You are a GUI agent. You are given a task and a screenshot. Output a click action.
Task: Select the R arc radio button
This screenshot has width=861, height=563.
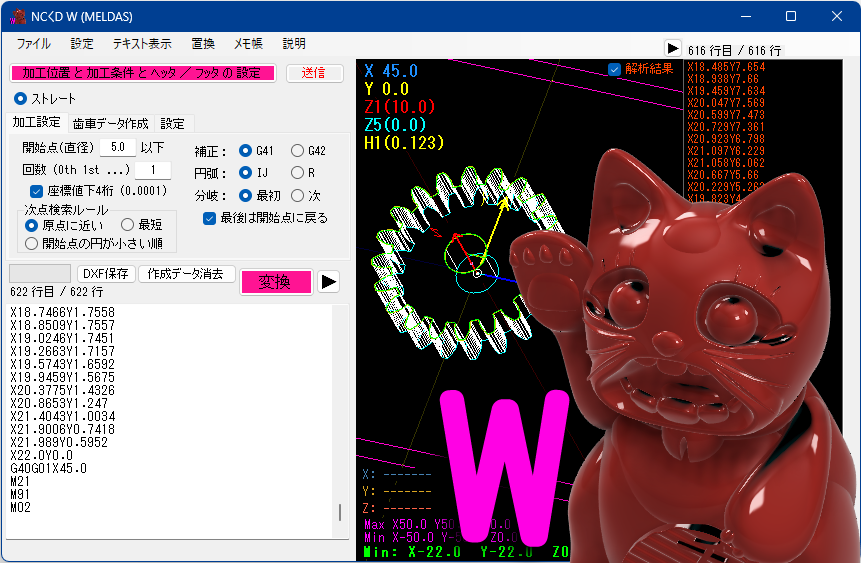(297, 172)
